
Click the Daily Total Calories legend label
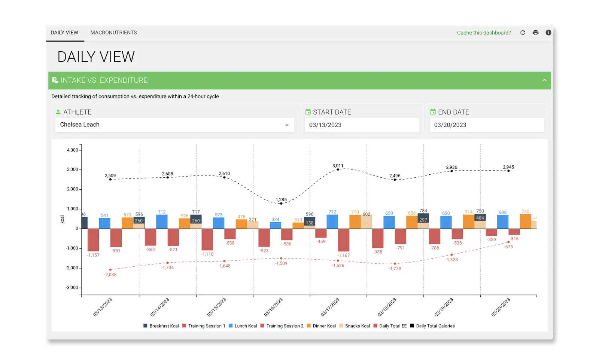click(x=435, y=326)
